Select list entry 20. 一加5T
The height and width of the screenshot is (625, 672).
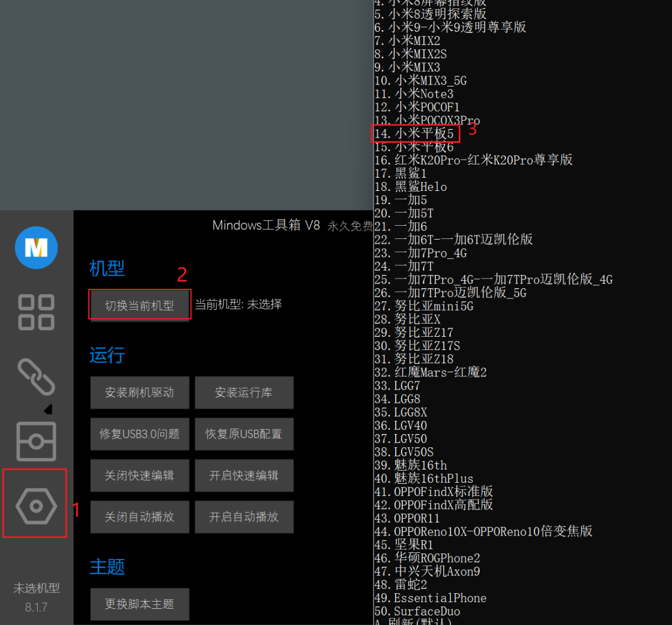click(x=404, y=213)
